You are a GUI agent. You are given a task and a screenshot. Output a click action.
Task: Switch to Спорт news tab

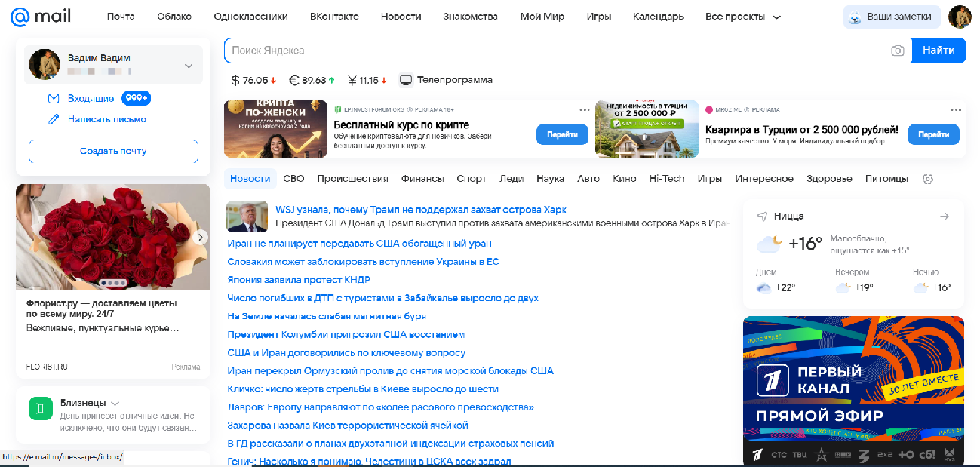point(472,179)
